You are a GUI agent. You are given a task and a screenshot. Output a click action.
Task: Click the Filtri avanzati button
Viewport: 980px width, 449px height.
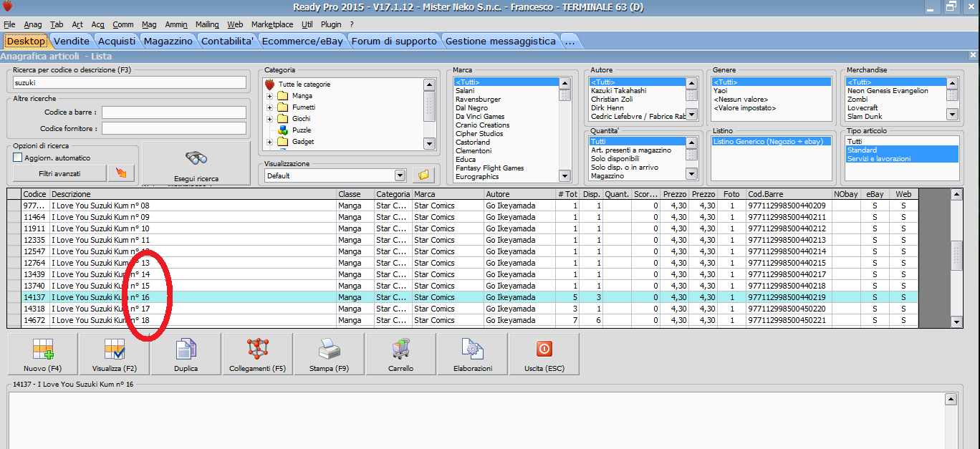pyautogui.click(x=59, y=173)
